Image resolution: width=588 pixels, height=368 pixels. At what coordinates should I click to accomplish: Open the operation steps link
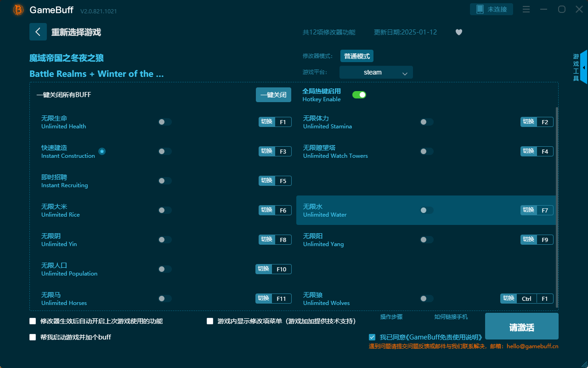391,317
